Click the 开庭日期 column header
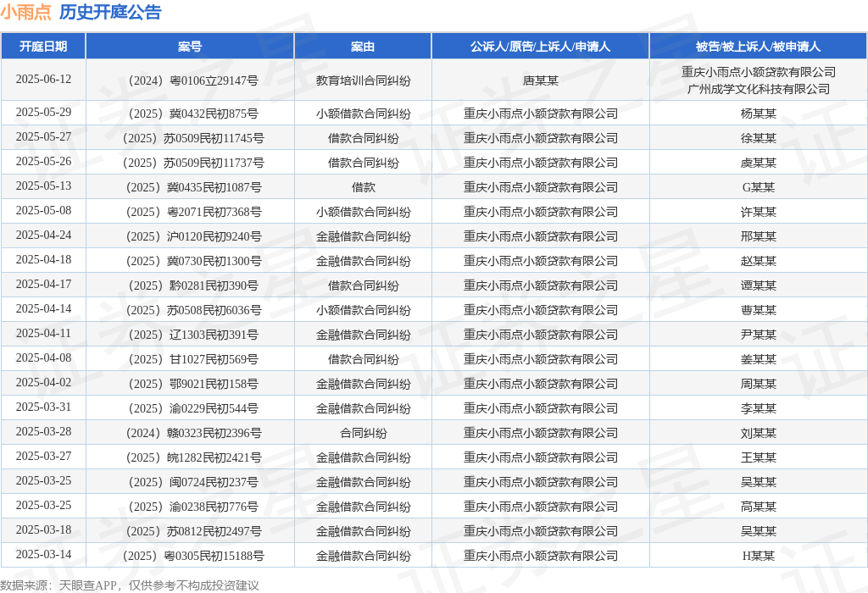 click(x=43, y=47)
